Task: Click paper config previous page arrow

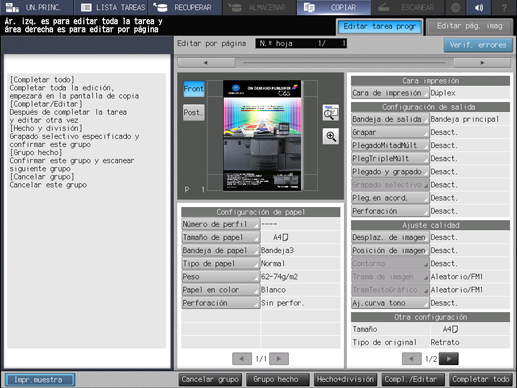Action: click(x=242, y=359)
